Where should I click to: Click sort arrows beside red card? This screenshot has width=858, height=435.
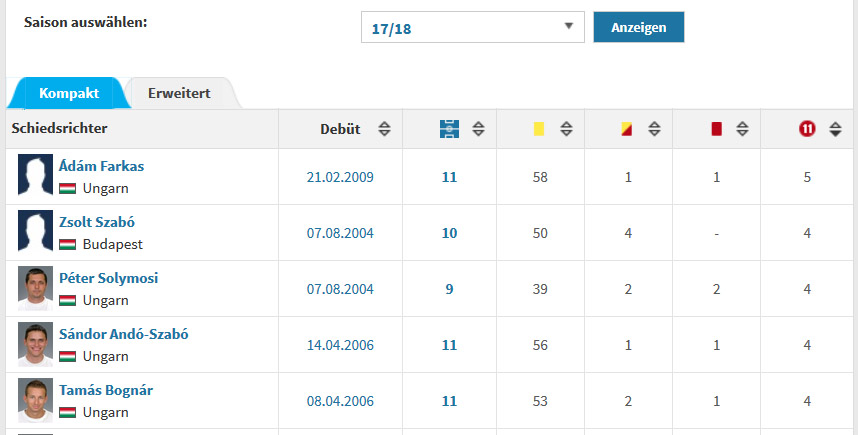[742, 129]
